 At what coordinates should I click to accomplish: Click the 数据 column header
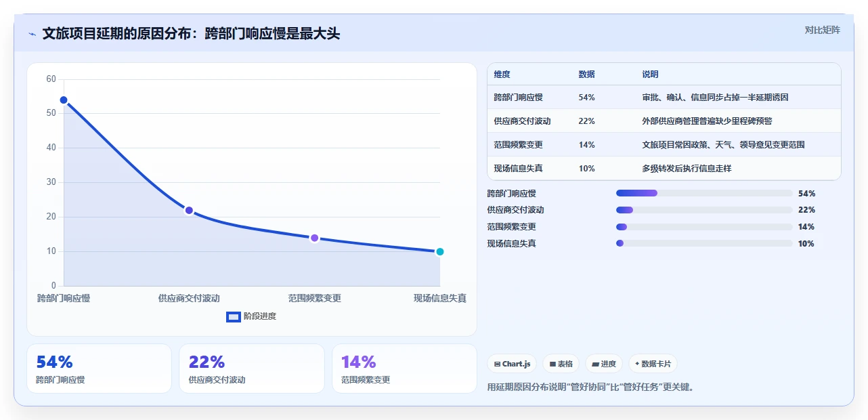[587, 75]
